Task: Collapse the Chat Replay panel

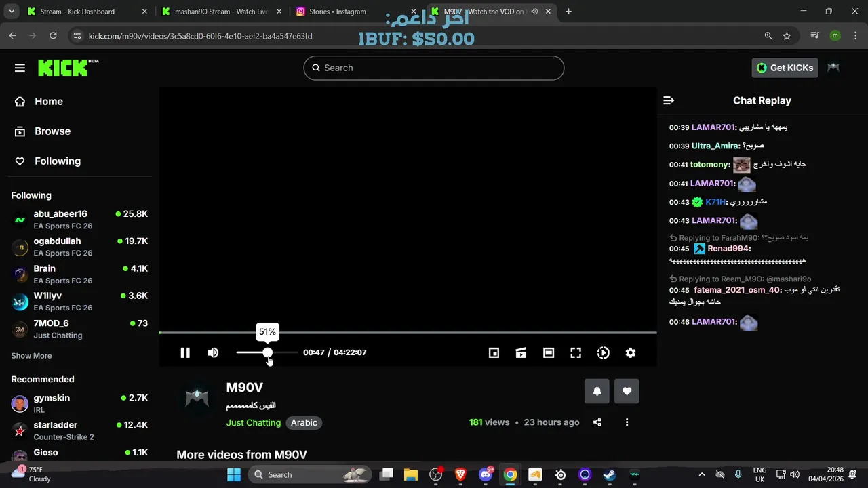Action: click(x=669, y=100)
